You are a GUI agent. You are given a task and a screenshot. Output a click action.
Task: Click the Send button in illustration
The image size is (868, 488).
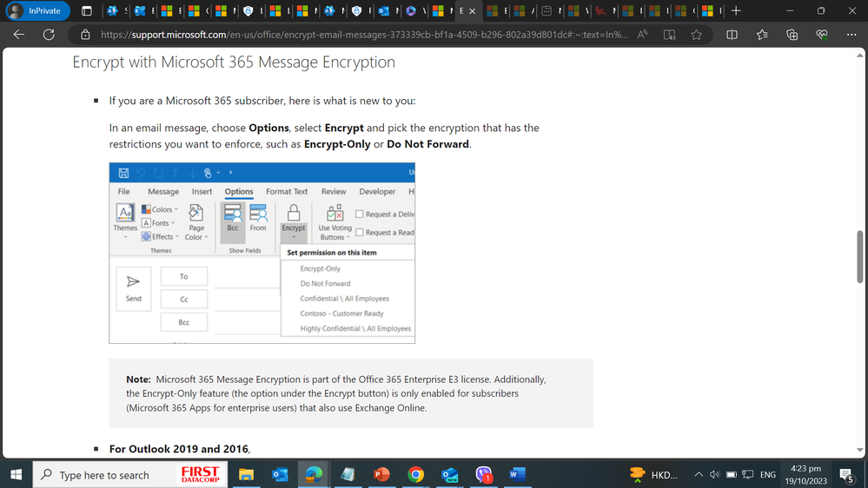134,288
